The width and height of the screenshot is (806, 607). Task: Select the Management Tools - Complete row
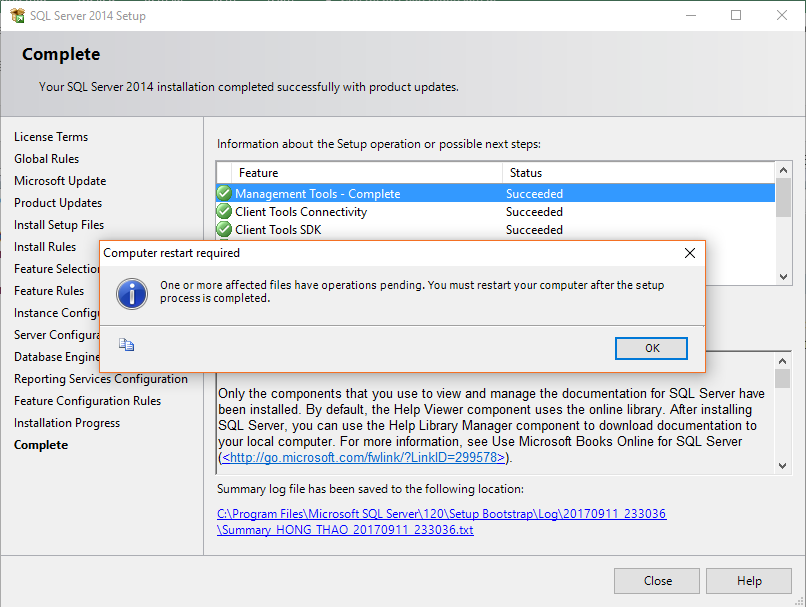click(x=496, y=193)
